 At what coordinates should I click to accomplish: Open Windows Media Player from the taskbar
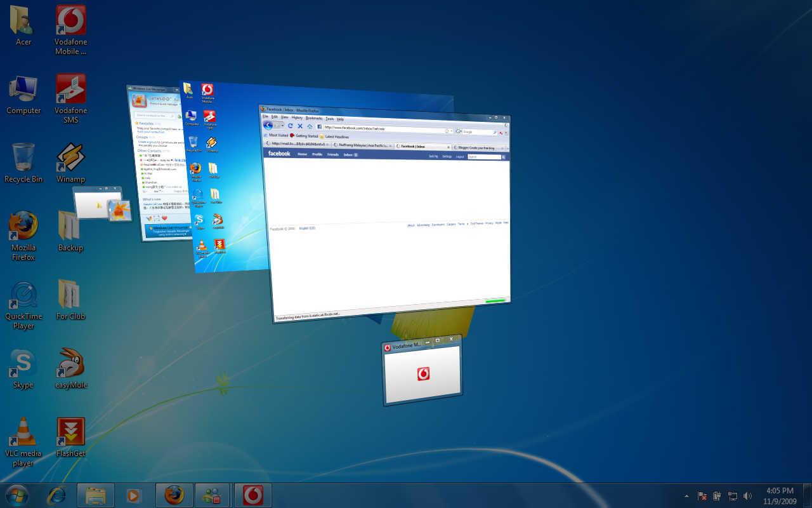[134, 495]
